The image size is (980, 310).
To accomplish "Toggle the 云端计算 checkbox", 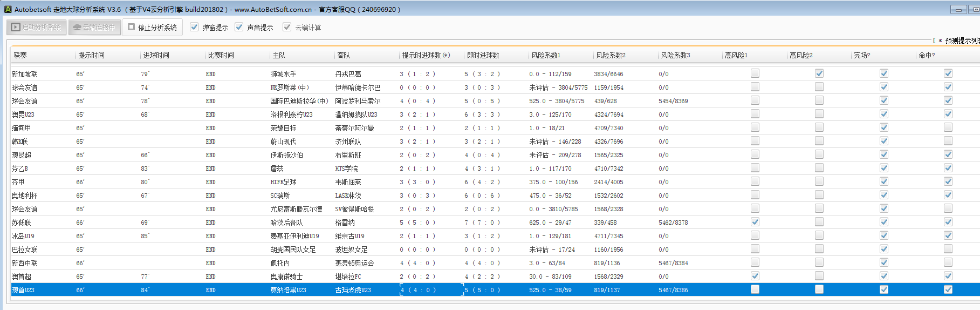I will [287, 27].
